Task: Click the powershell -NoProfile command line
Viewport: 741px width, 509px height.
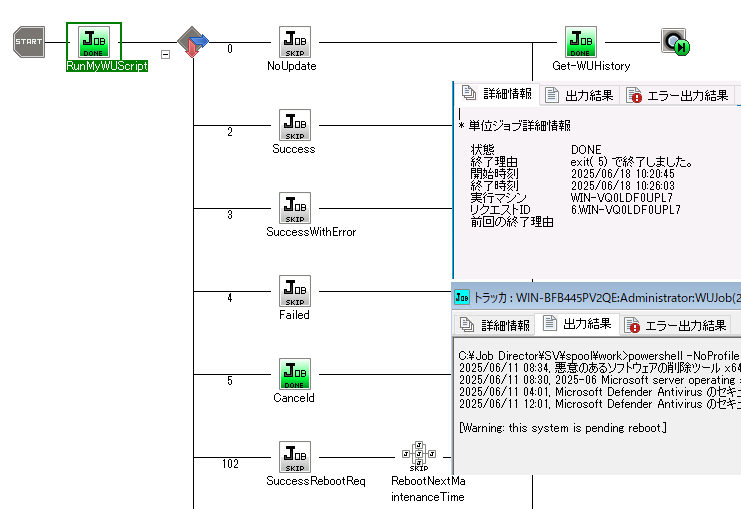Action: tap(598, 355)
